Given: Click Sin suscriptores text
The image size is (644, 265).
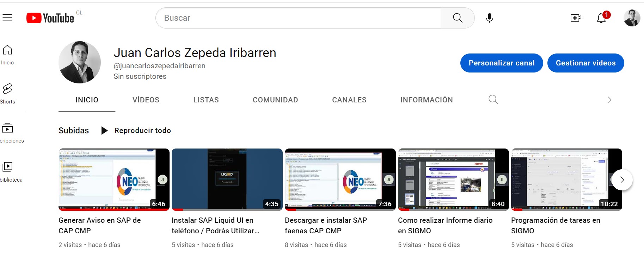Looking at the screenshot, I should click(140, 76).
